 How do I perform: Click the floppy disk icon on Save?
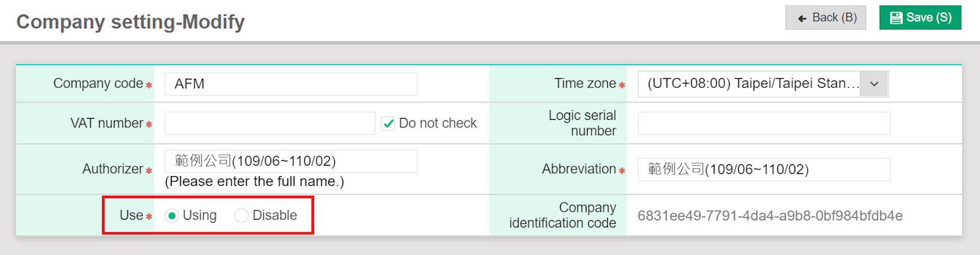tap(896, 18)
